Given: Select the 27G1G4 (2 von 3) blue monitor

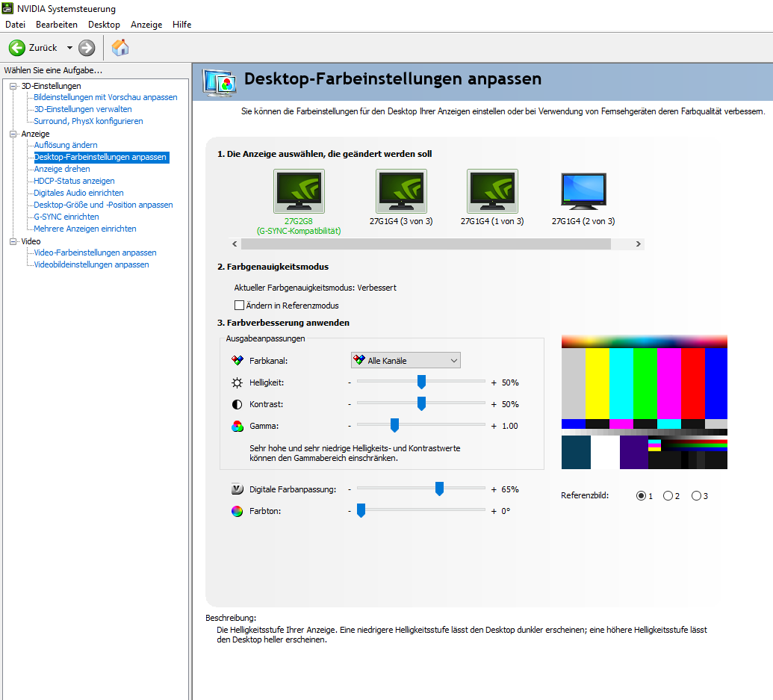Looking at the screenshot, I should click(583, 191).
